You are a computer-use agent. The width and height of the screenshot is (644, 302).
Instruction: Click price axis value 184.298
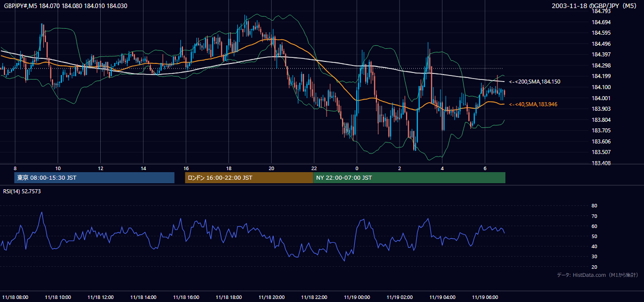[601, 65]
